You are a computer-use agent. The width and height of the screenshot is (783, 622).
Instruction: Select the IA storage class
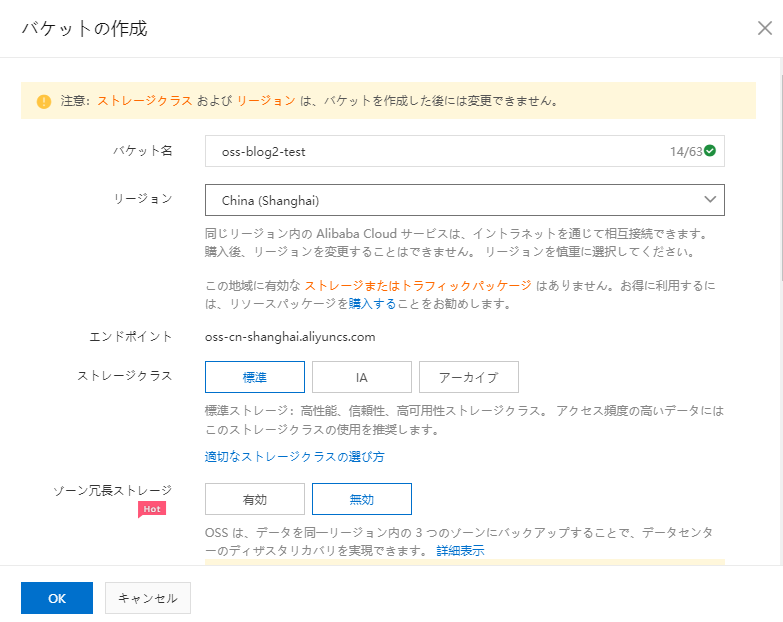tap(362, 377)
